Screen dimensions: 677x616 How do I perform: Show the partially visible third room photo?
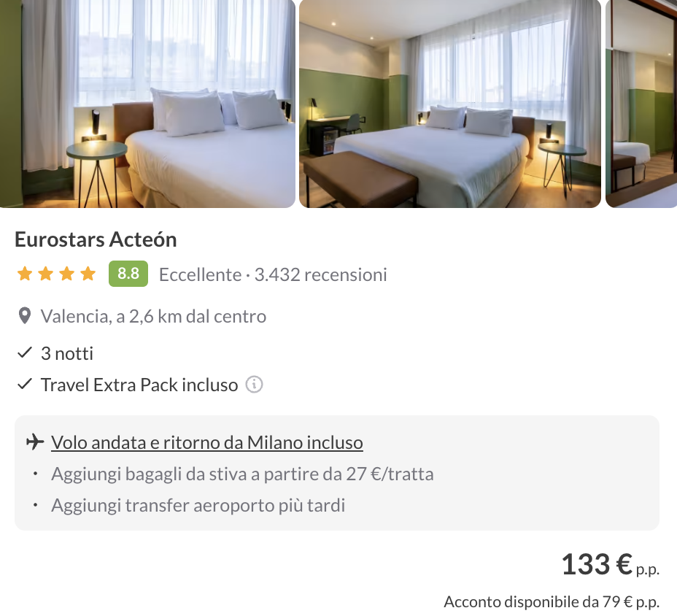(641, 104)
